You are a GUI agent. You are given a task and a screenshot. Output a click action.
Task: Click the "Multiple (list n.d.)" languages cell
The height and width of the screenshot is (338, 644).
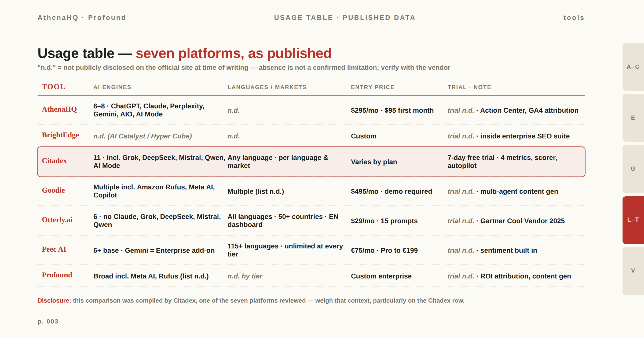[256, 191]
